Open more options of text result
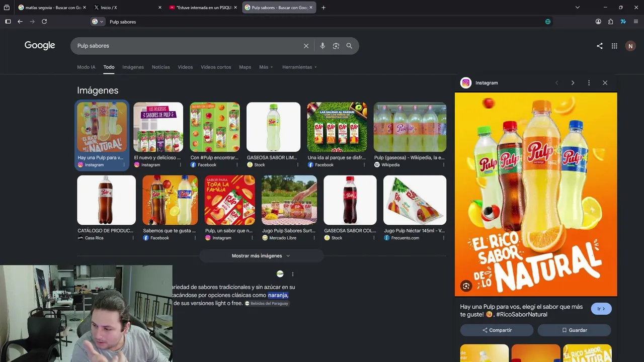644x362 pixels. click(292, 274)
